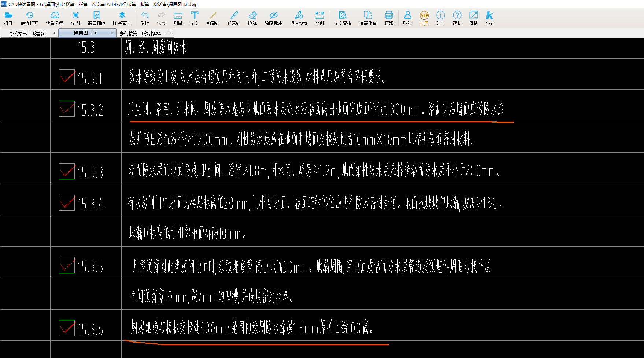Viewport: 644px width, 358px height.
Task: Click the line starting 有水房间门口地面
Action: (315, 202)
